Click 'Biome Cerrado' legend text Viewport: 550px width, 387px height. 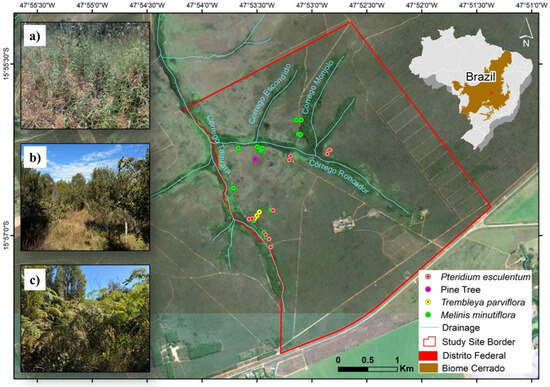(473, 368)
